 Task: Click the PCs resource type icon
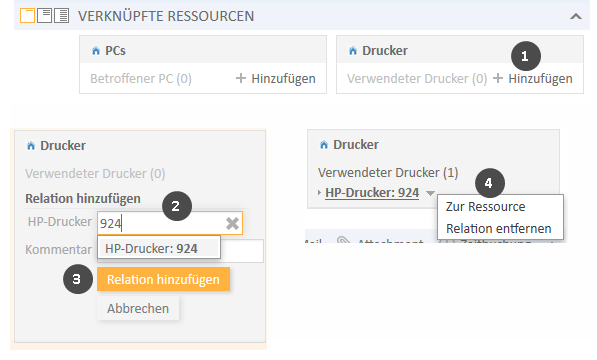click(x=96, y=51)
